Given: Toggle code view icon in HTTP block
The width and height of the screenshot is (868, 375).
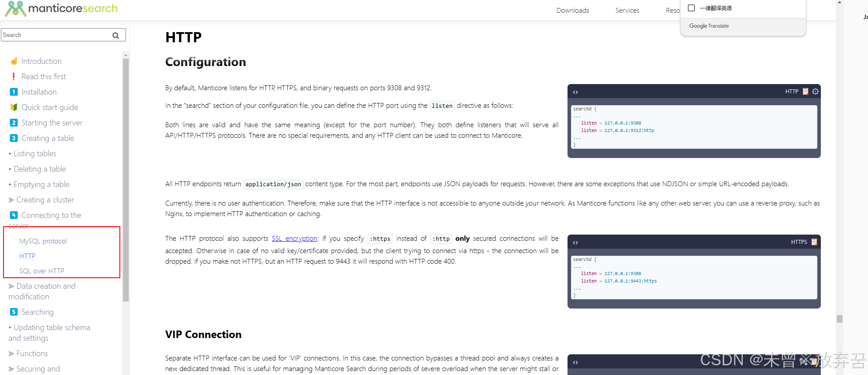Looking at the screenshot, I should (x=575, y=92).
